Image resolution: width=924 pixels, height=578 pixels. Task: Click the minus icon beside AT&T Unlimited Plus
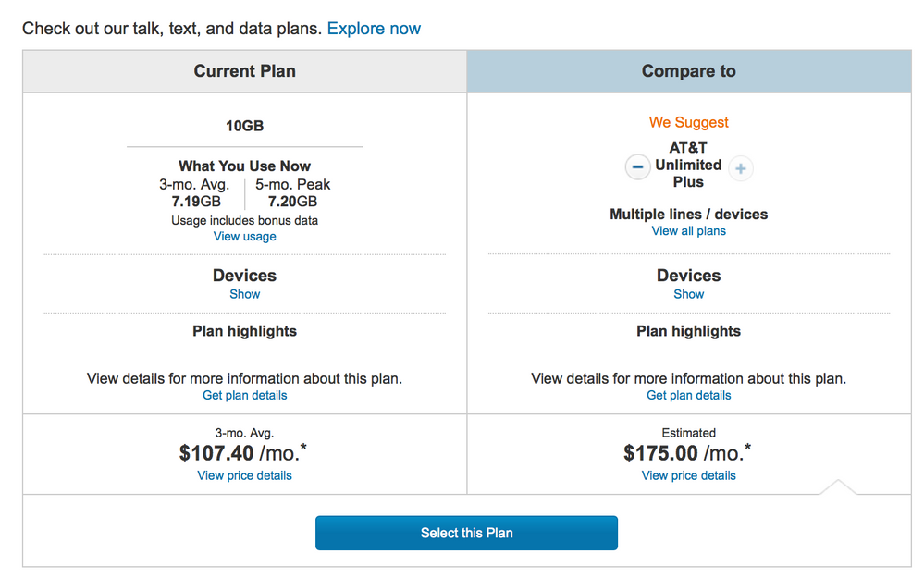point(637,167)
